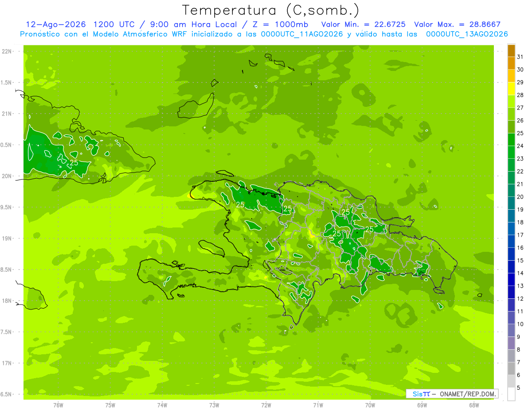
Task: Select the '75W' longitude label
Action: (x=110, y=405)
